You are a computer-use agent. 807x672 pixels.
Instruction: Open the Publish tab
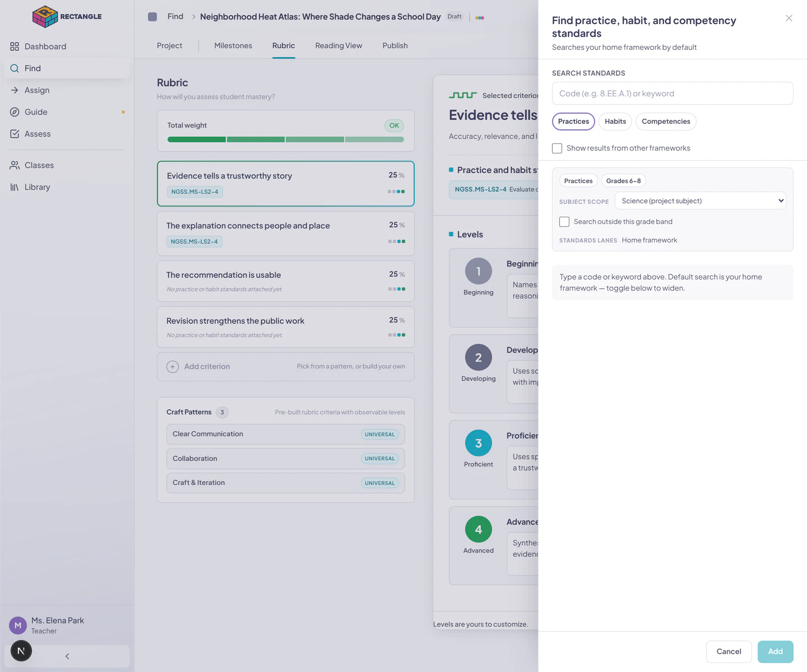point(395,46)
